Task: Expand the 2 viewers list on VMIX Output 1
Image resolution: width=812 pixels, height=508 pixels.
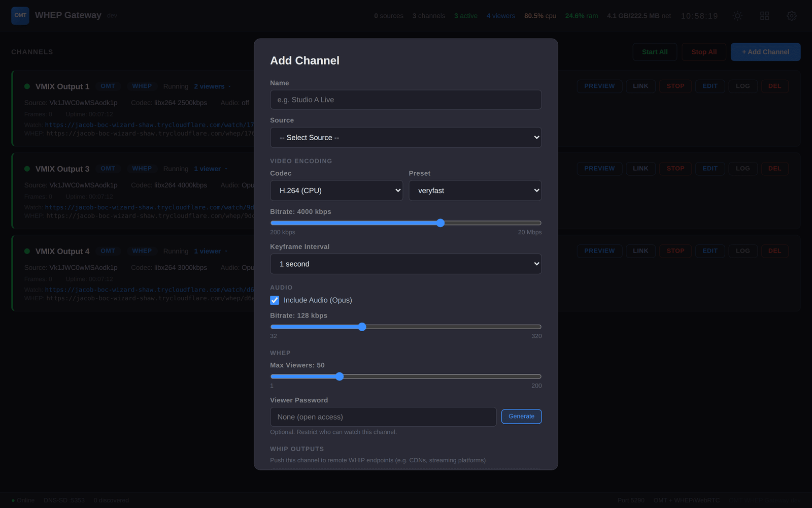Action: click(210, 86)
